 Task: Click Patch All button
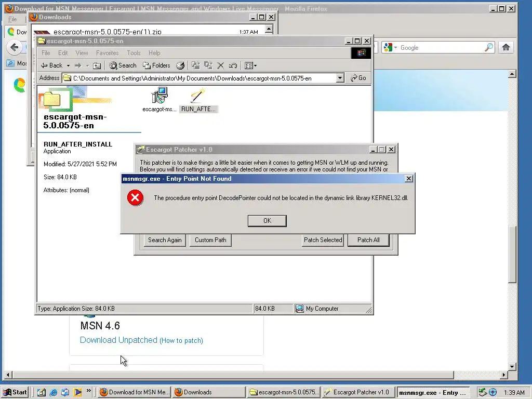click(368, 240)
